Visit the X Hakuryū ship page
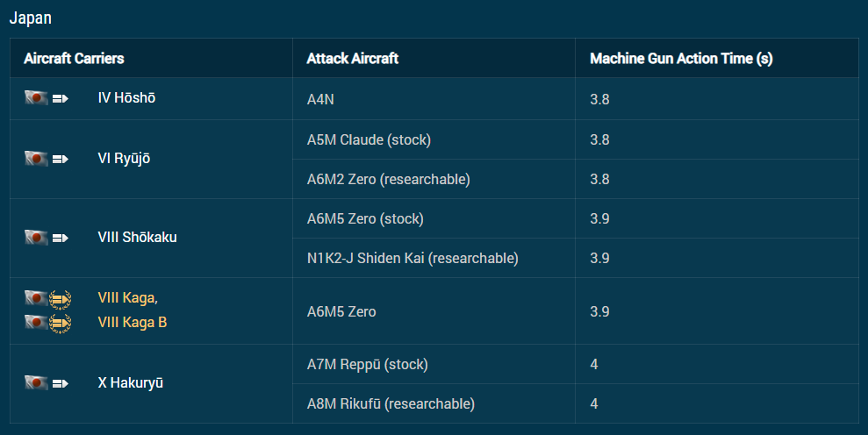This screenshot has width=868, height=435. tap(131, 382)
